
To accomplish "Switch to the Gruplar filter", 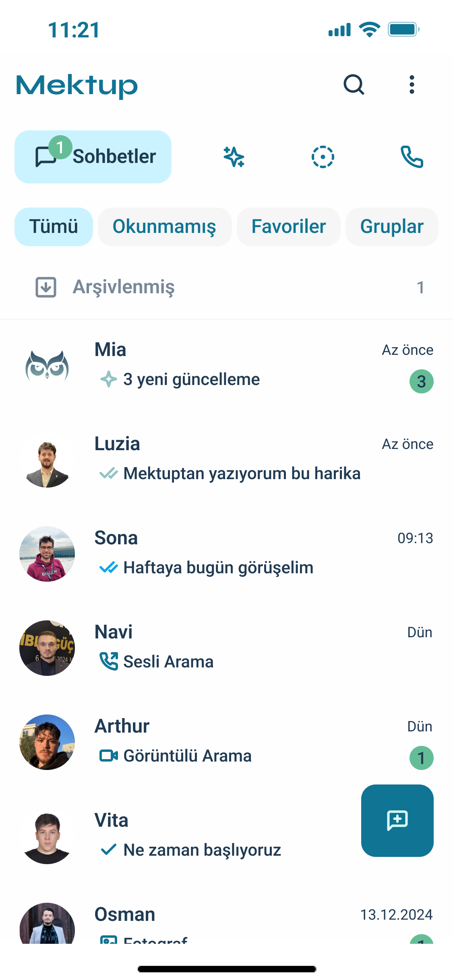I will click(x=391, y=226).
